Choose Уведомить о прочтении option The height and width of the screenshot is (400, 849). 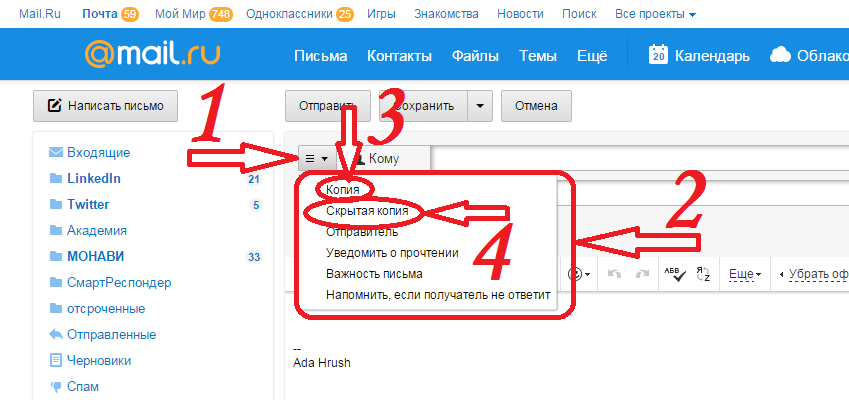click(x=392, y=253)
